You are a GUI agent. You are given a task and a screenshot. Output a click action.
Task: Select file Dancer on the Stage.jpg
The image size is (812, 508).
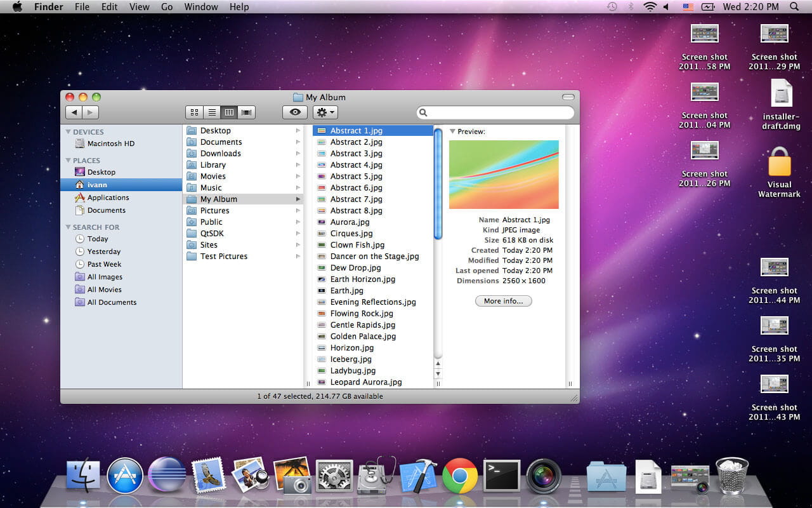pos(373,257)
